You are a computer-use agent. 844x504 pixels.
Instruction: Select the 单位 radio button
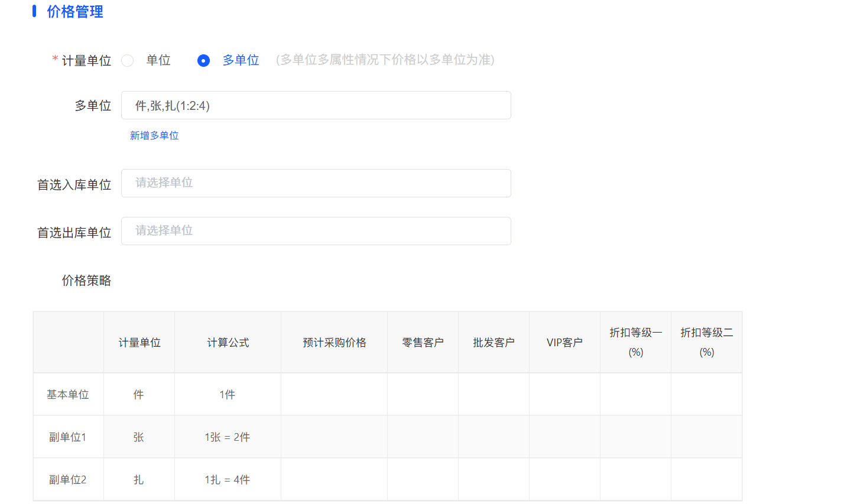[128, 60]
